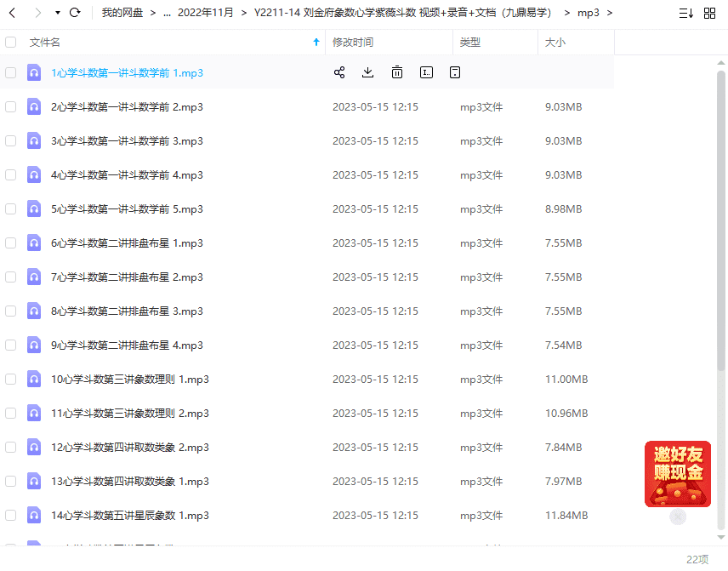Select checkbox for 10心学斗数第三讲象数理则 1.mp3

click(11, 379)
